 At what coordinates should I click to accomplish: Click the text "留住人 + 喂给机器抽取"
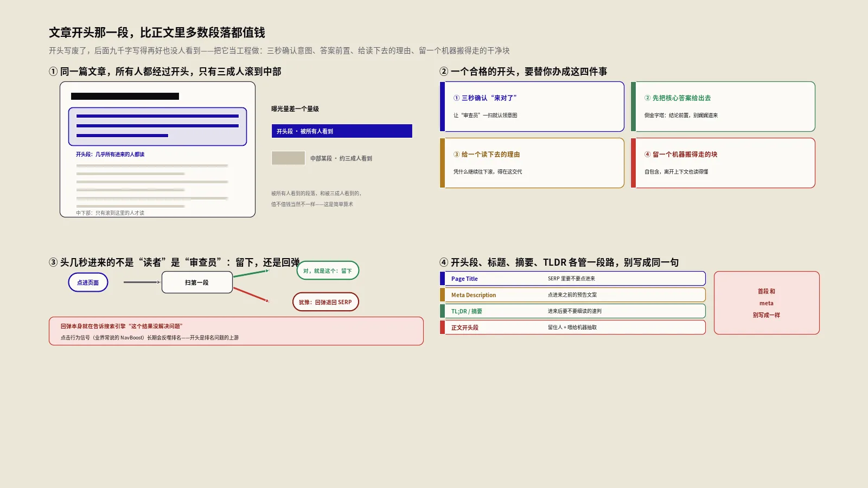point(572,328)
